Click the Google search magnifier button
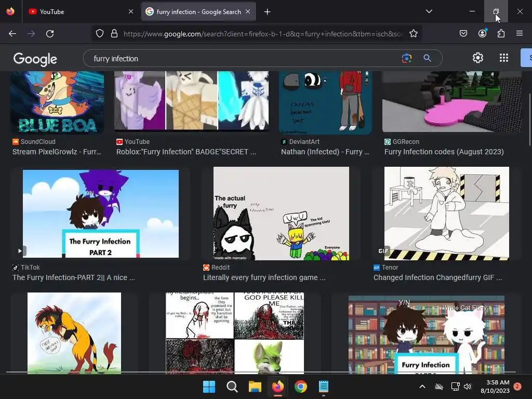The width and height of the screenshot is (532, 399). point(427,58)
